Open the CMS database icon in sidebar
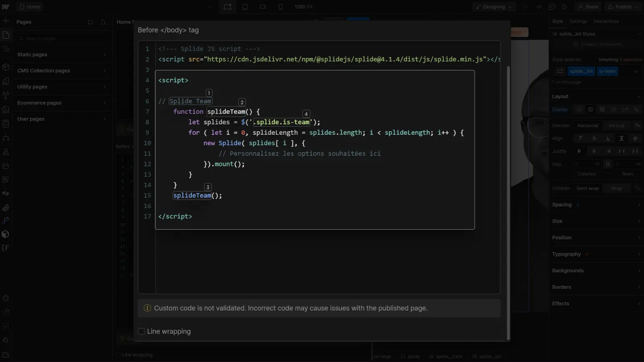Viewport: 644px width, 362px height. (6, 123)
